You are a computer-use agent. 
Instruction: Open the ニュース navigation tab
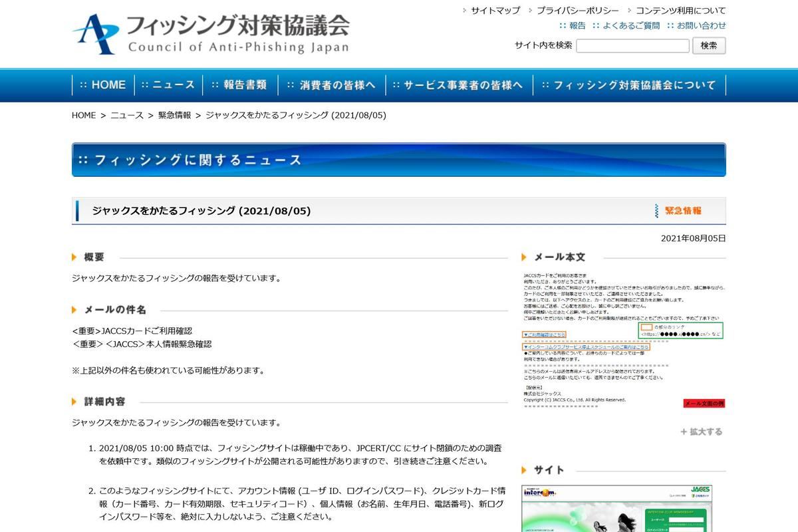pyautogui.click(x=168, y=85)
